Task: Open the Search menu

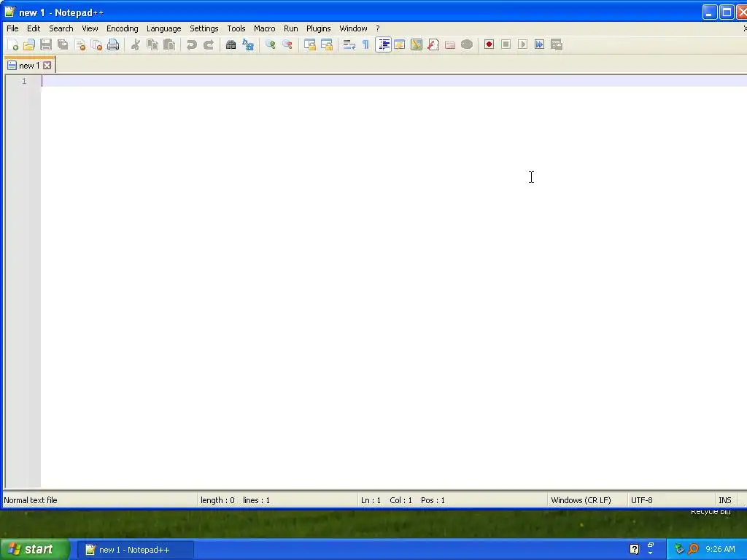Action: pyautogui.click(x=61, y=28)
